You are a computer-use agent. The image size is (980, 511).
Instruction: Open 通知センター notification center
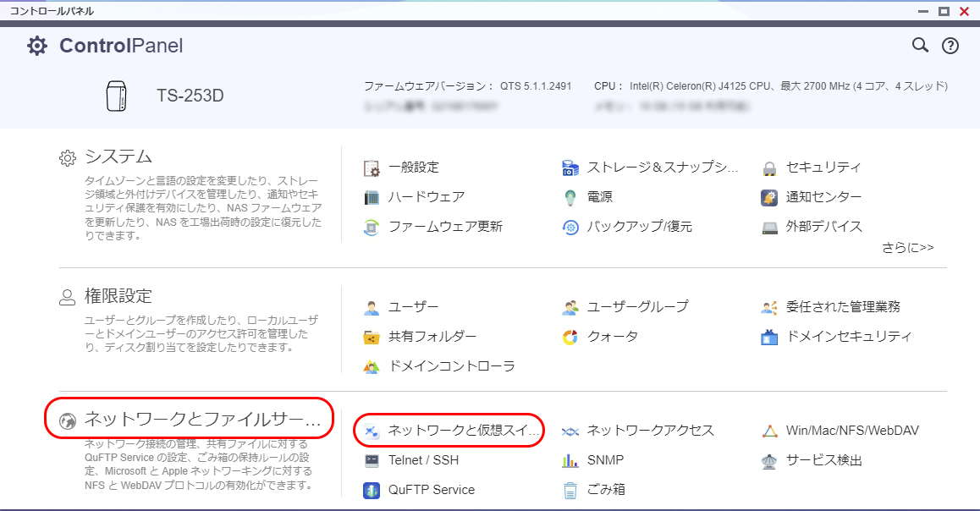(x=823, y=197)
